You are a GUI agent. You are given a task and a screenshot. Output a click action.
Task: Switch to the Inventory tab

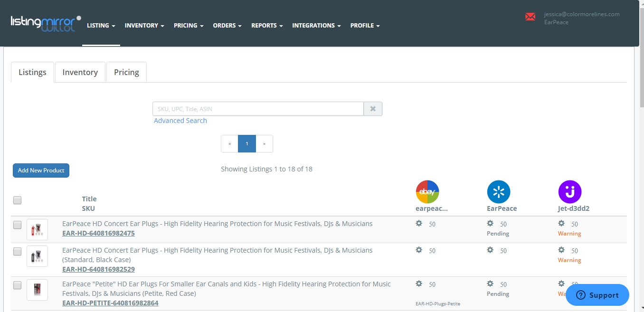80,72
